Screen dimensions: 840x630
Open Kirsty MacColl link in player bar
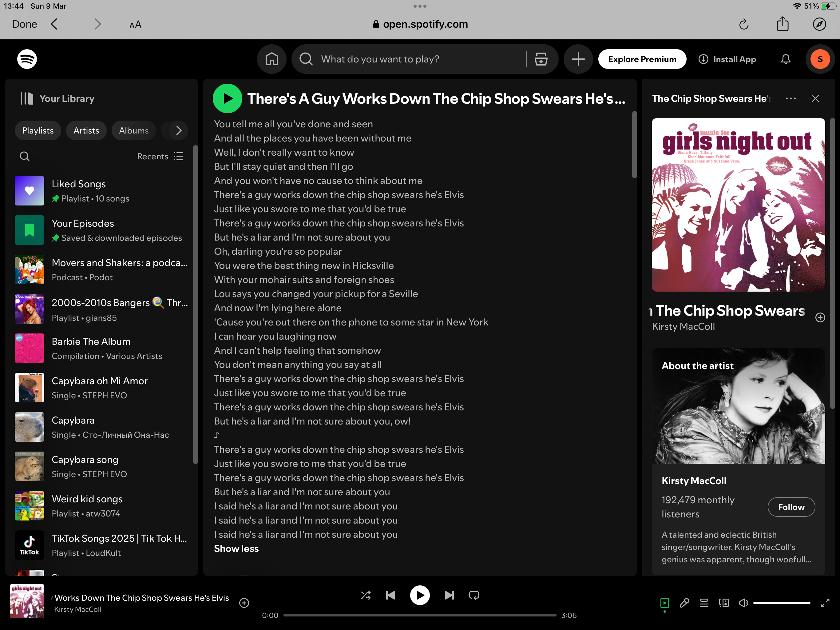coord(78,609)
